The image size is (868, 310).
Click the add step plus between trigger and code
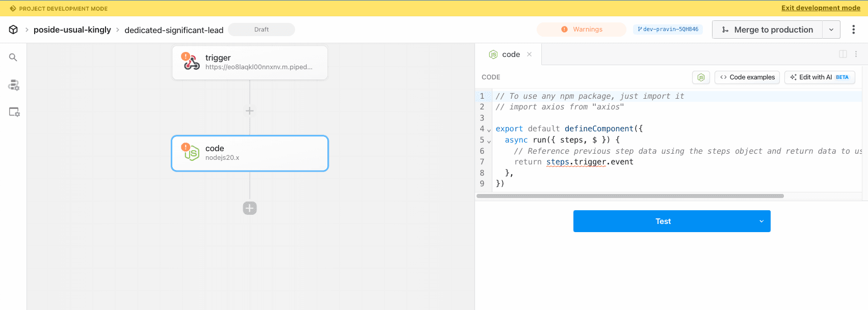[x=250, y=110]
